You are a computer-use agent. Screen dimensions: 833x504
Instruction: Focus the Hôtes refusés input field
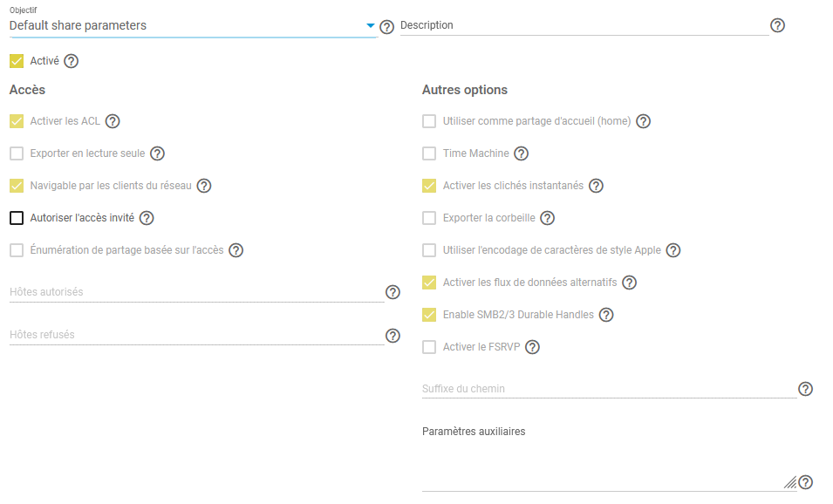tap(196, 335)
